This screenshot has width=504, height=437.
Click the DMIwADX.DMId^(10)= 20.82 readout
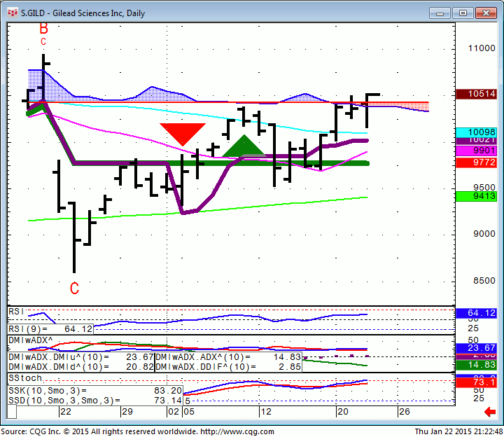[x=81, y=367]
